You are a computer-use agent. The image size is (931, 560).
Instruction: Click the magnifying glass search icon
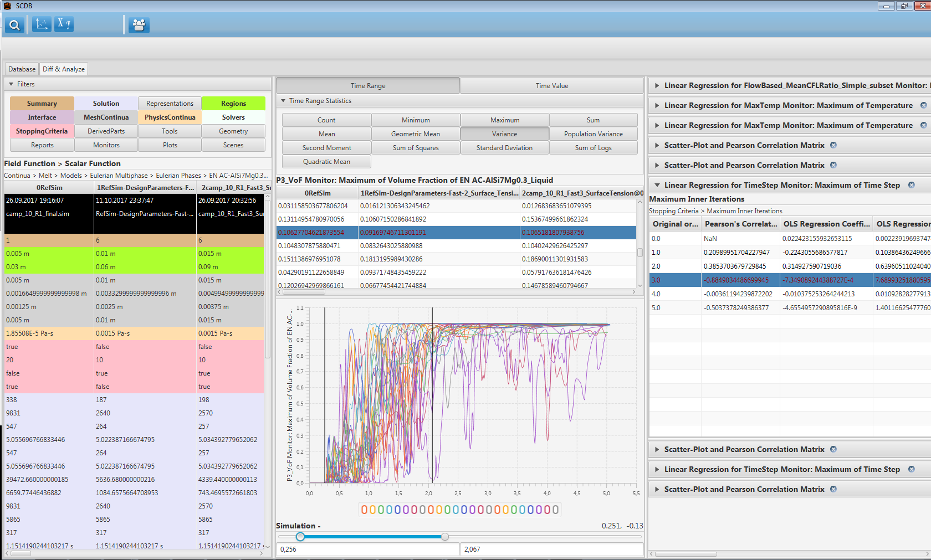[x=14, y=25]
